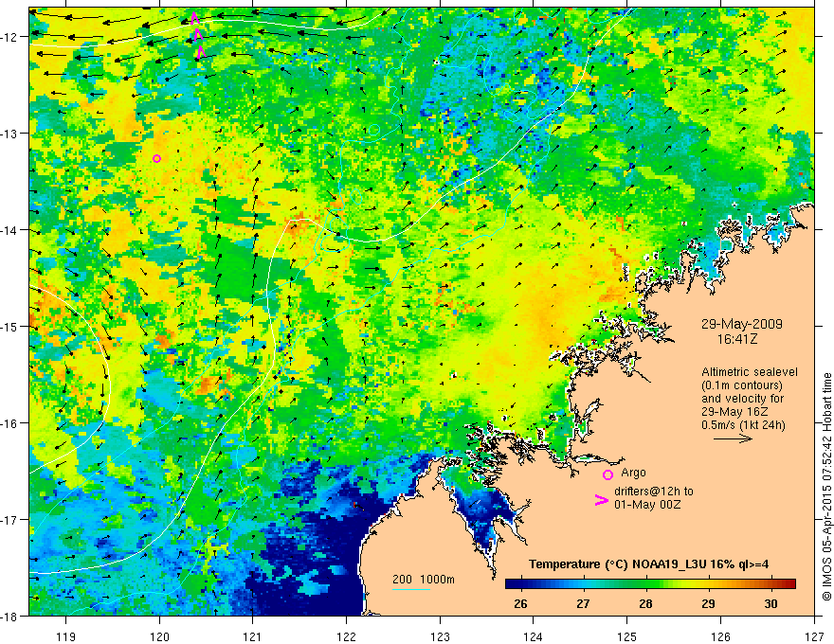Click the 'Altimetric sealevel' text line
The image size is (834, 644).
pos(749,372)
